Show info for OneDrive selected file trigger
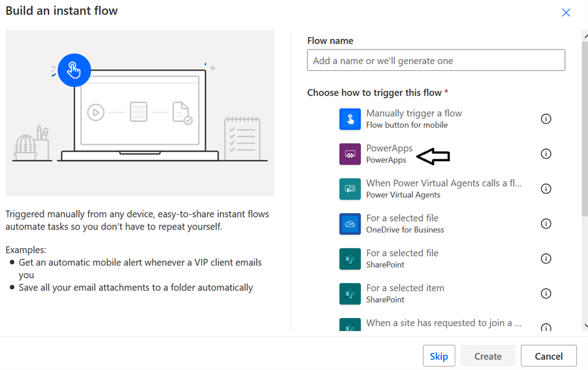 (x=546, y=223)
